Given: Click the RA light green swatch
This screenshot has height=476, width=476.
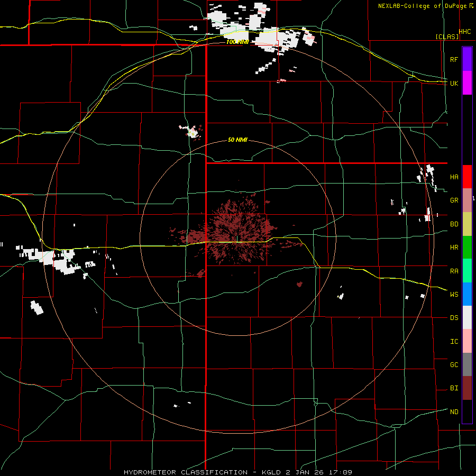Looking at the screenshot, I should point(467,271).
